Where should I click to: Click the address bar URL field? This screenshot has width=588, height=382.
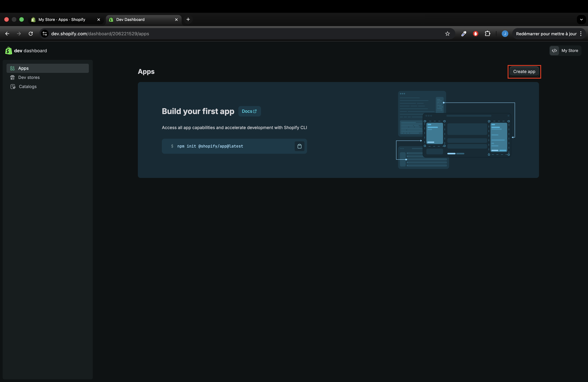(222, 34)
